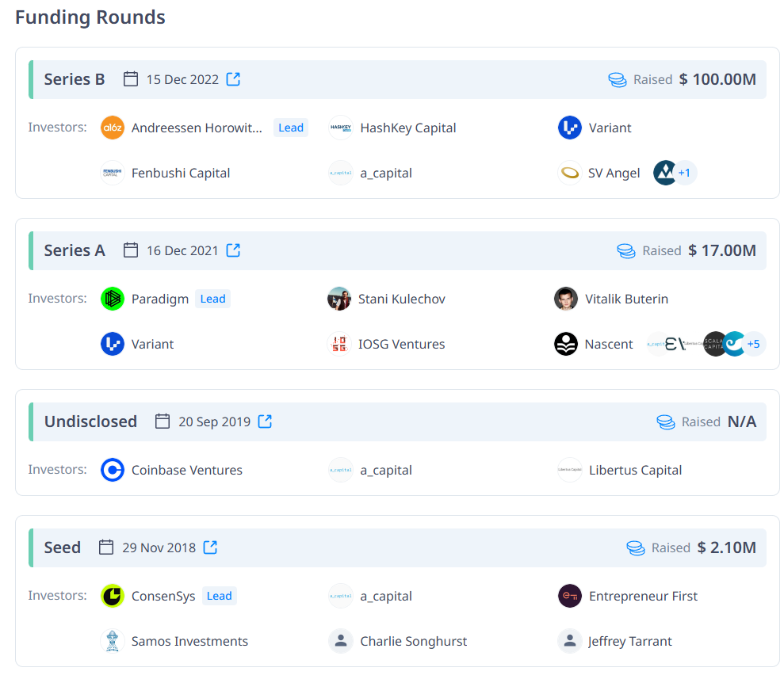Click Jeffrey Tarrant's placeholder avatar
Image resolution: width=784 pixels, height=679 pixels.
(569, 641)
